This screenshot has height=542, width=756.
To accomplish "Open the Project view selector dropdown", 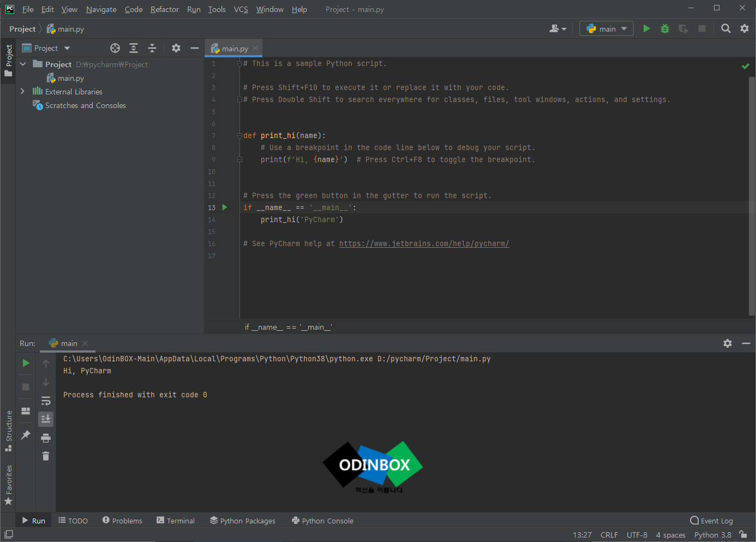I will [x=46, y=48].
